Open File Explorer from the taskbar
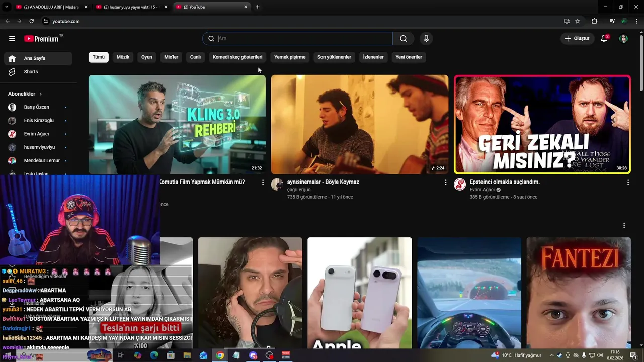This screenshot has height=362, width=644. pos(187,355)
